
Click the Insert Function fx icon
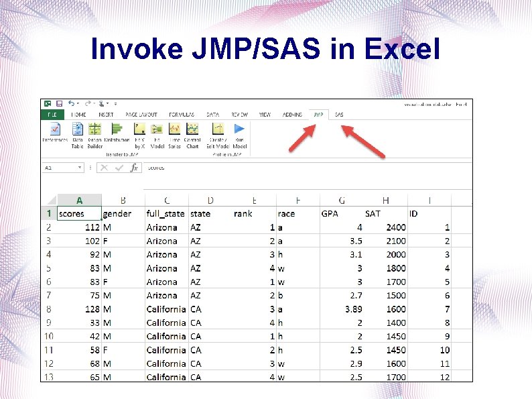pyautogui.click(x=134, y=168)
